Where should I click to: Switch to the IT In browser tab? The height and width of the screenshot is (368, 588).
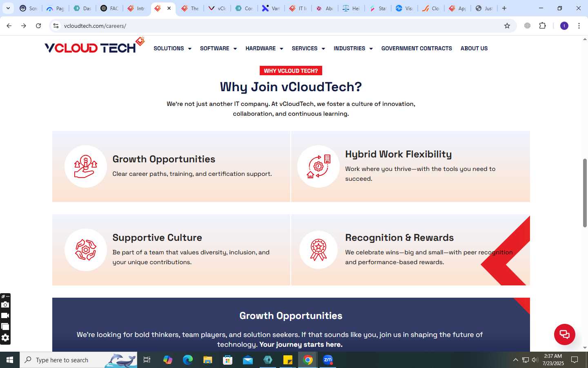(x=298, y=8)
